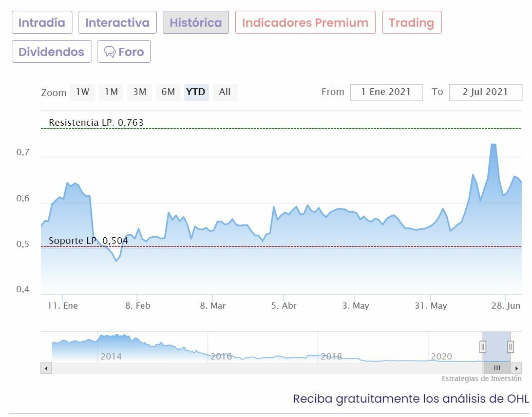The height and width of the screenshot is (417, 532).
Task: Grab the right range handle in navigator
Action: [510, 347]
